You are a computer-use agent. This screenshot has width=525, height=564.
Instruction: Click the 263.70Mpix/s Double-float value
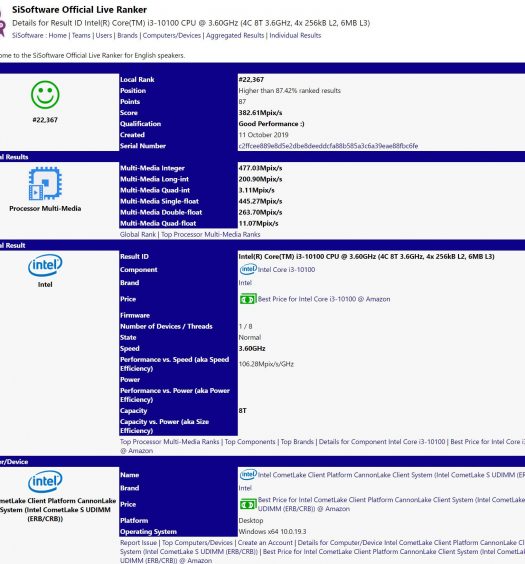260,212
